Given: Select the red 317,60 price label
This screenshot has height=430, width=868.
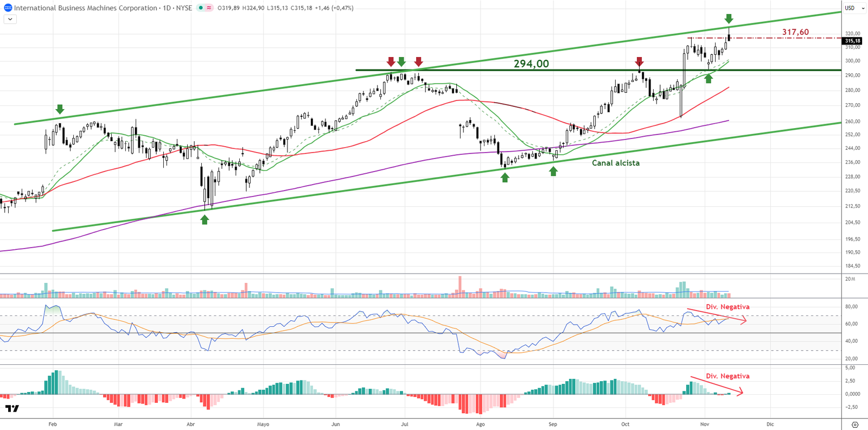Looking at the screenshot, I should (795, 32).
